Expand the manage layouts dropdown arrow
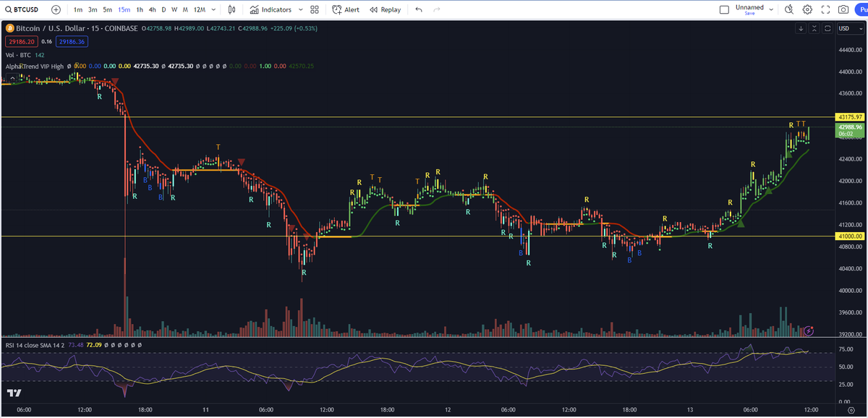The height and width of the screenshot is (418, 868). pyautogui.click(x=771, y=9)
